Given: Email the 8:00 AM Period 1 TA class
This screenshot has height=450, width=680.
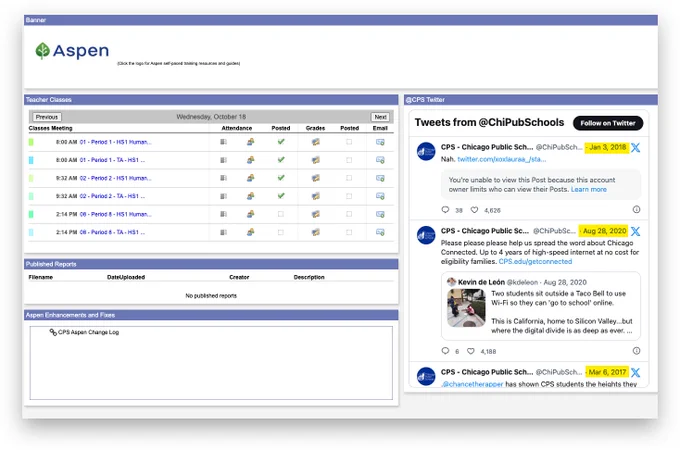Looking at the screenshot, I should (380, 160).
